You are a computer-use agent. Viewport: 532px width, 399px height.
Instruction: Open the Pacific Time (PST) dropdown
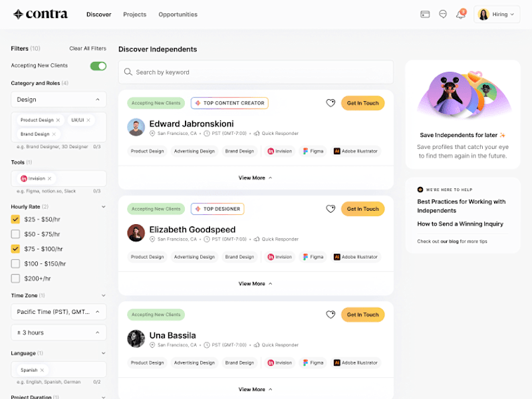59,312
